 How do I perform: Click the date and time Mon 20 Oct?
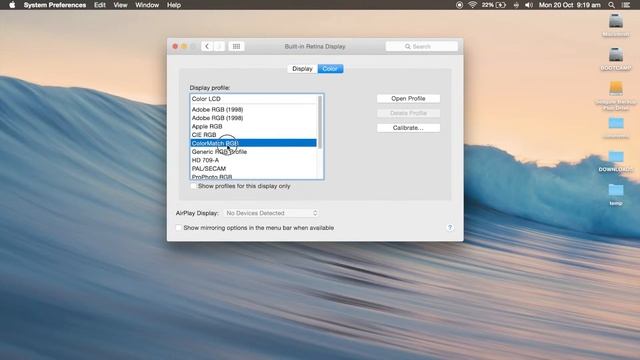tap(569, 5)
